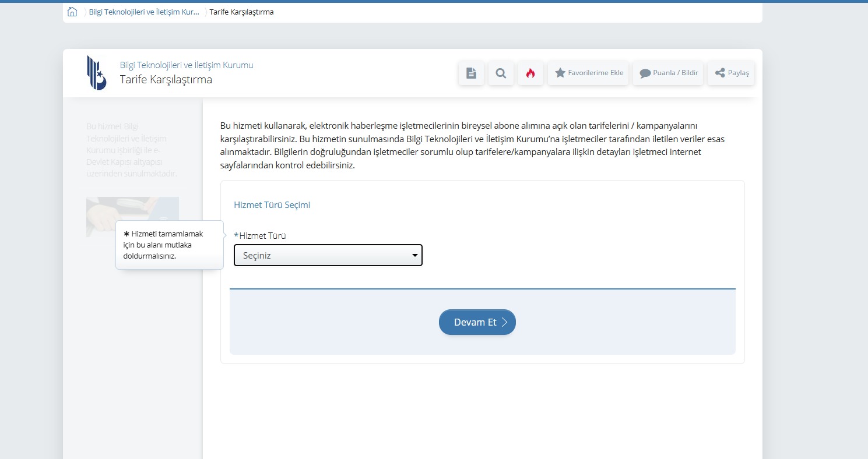Click the document icon button in the header

click(x=471, y=73)
